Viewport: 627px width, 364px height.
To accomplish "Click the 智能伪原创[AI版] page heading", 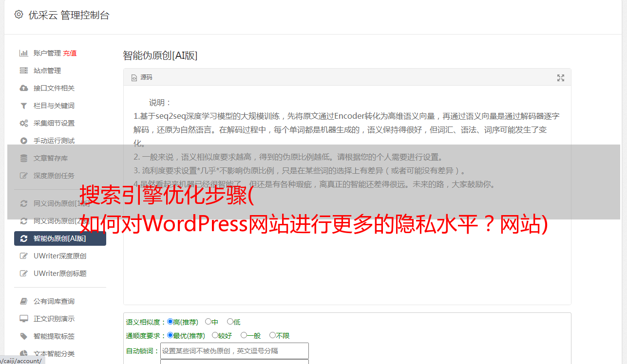I will pos(160,55).
